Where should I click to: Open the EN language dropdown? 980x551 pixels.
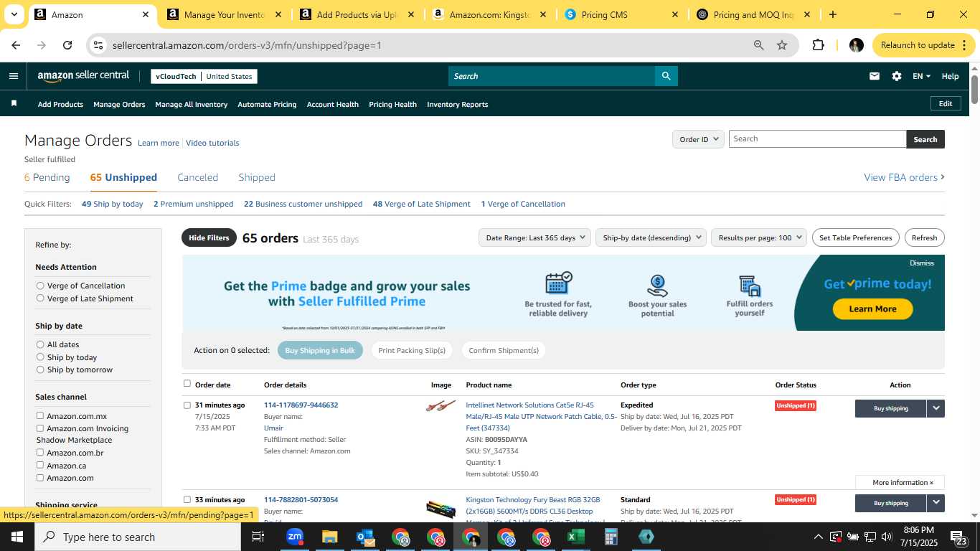point(921,76)
